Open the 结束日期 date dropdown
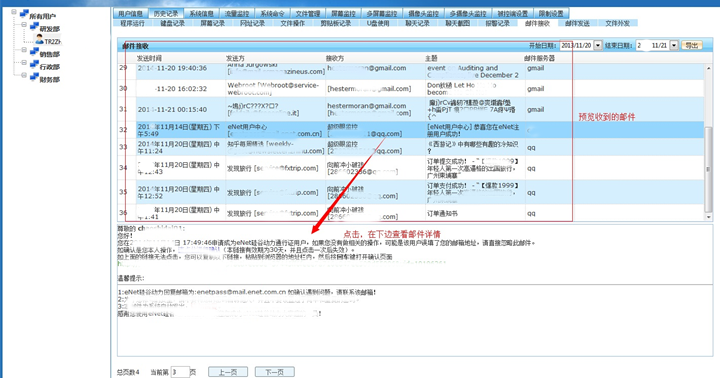The width and height of the screenshot is (720, 378). [674, 45]
